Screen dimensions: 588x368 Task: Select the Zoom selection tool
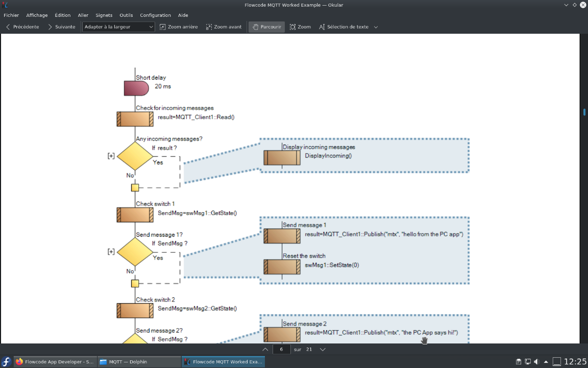click(x=300, y=27)
